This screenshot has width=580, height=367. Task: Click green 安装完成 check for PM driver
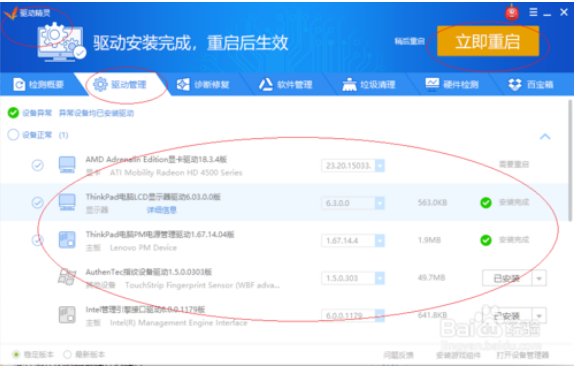point(486,240)
